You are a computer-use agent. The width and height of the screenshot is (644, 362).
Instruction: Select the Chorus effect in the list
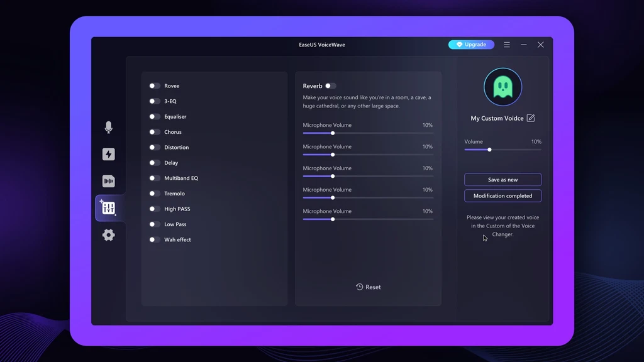coord(173,132)
